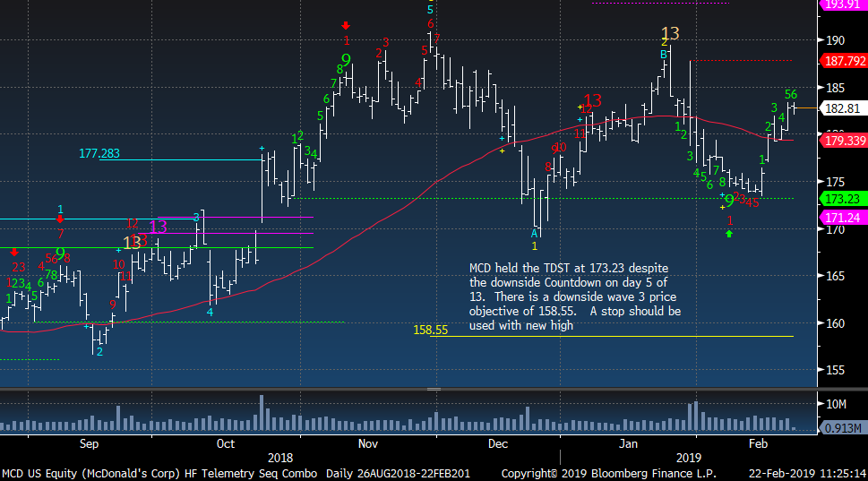The height and width of the screenshot is (481, 868).
Task: Click the 155 price axis label
Action: click(x=836, y=370)
